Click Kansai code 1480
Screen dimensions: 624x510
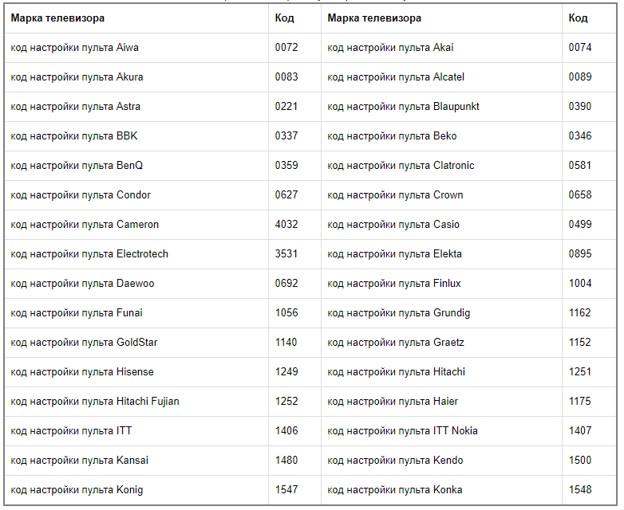(x=286, y=460)
